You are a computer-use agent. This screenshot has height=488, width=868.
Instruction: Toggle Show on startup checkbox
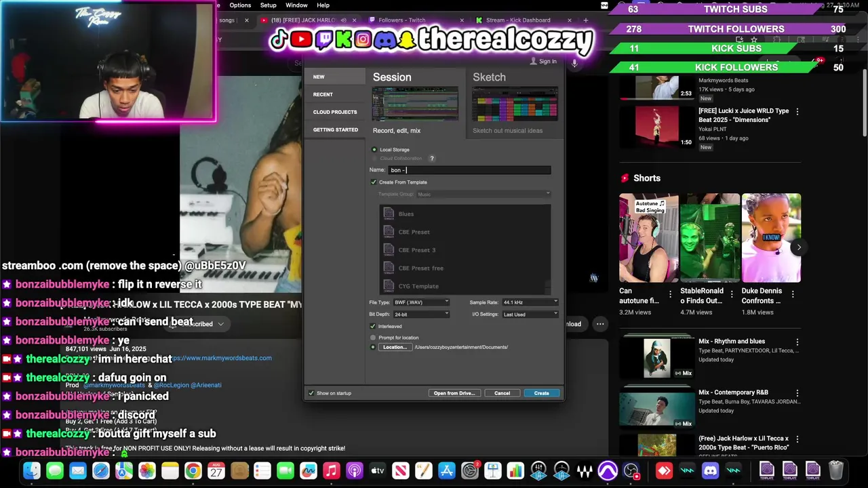click(x=311, y=393)
